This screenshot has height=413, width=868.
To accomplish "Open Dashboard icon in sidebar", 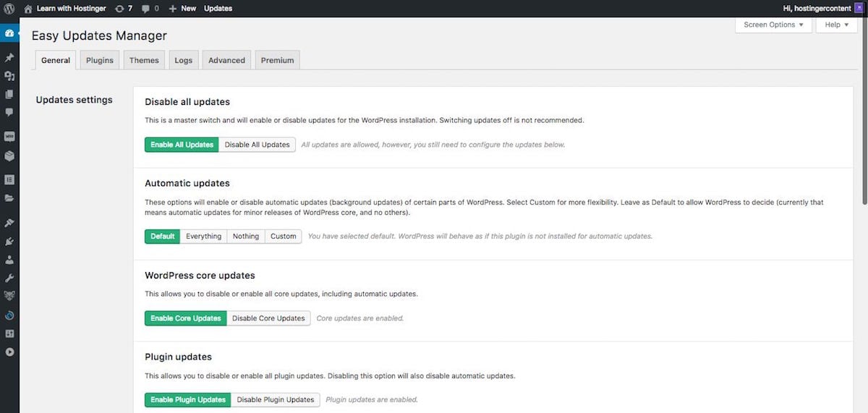I will [9, 33].
